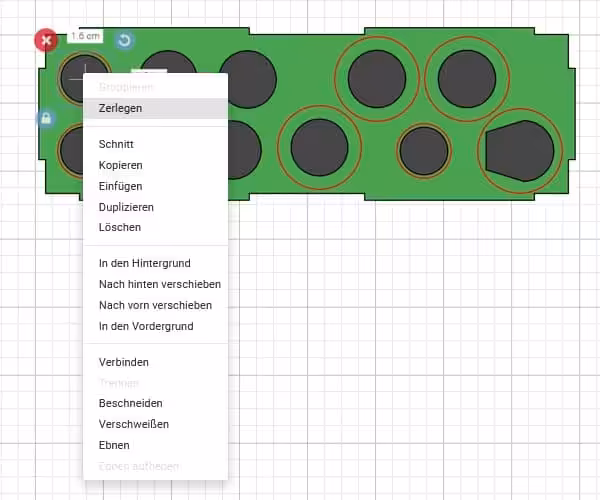
Task: Toggle the blue aspect lock icon
Action: 45,119
